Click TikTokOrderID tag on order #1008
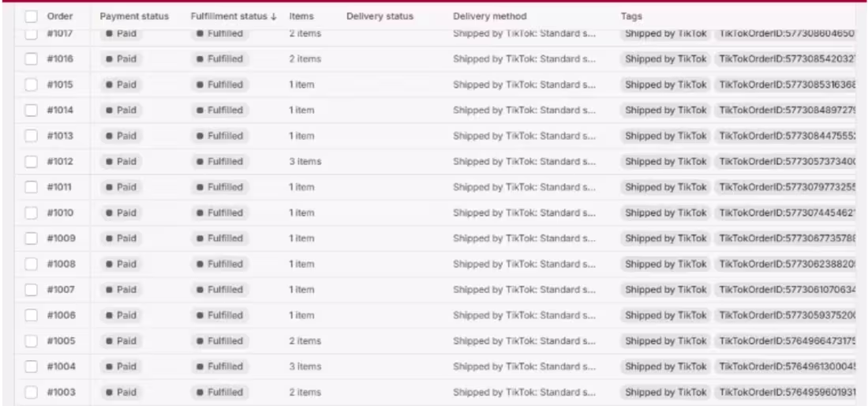Viewport: 868px width, 406px height. pyautogui.click(x=787, y=264)
